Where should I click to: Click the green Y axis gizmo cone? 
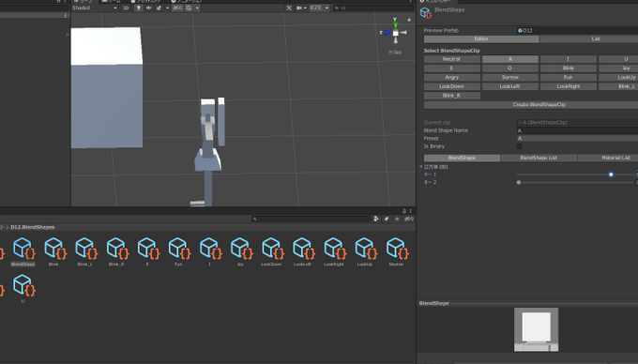tap(395, 24)
